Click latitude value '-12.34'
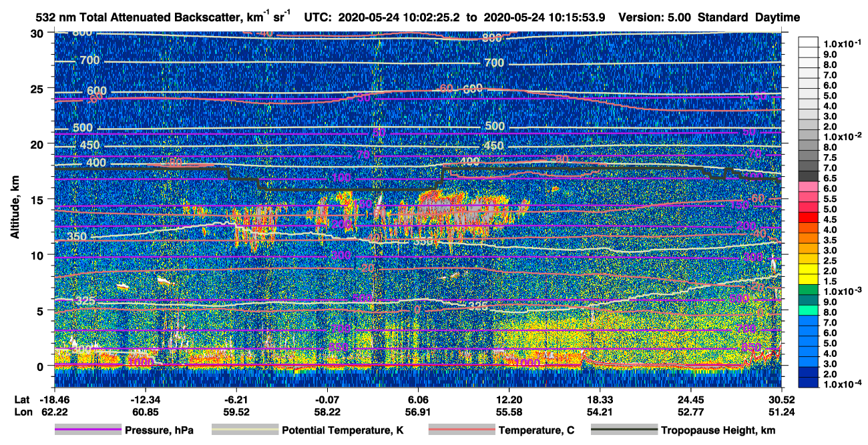 pos(145,400)
